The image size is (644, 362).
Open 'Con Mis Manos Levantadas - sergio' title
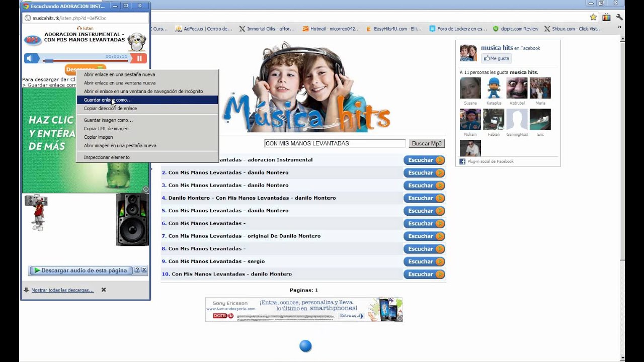[216, 261]
